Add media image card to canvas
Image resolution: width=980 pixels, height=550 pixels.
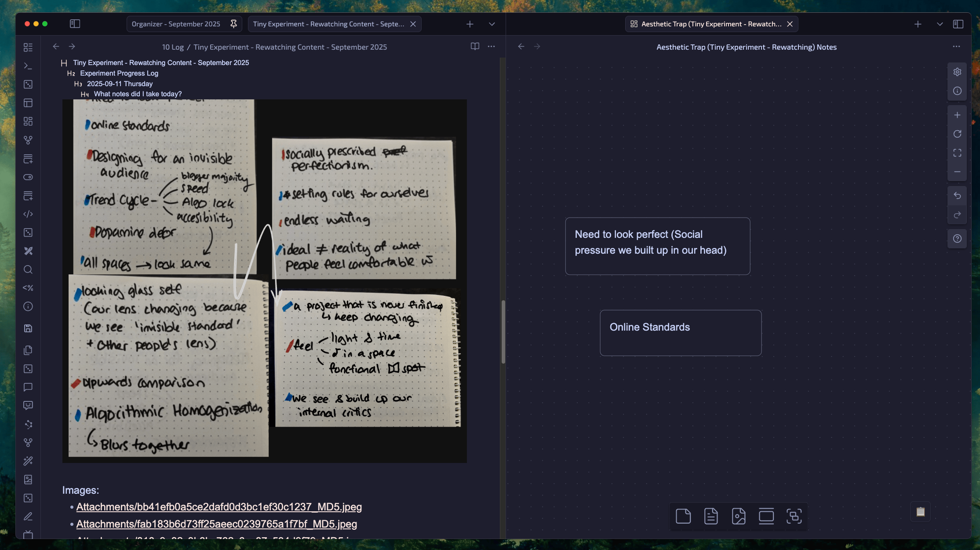[739, 516]
